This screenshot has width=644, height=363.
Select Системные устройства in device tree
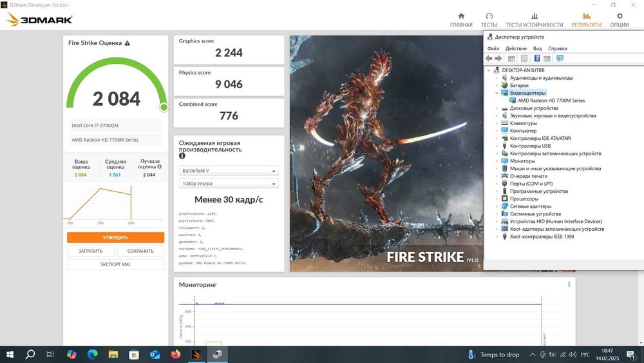[535, 214]
